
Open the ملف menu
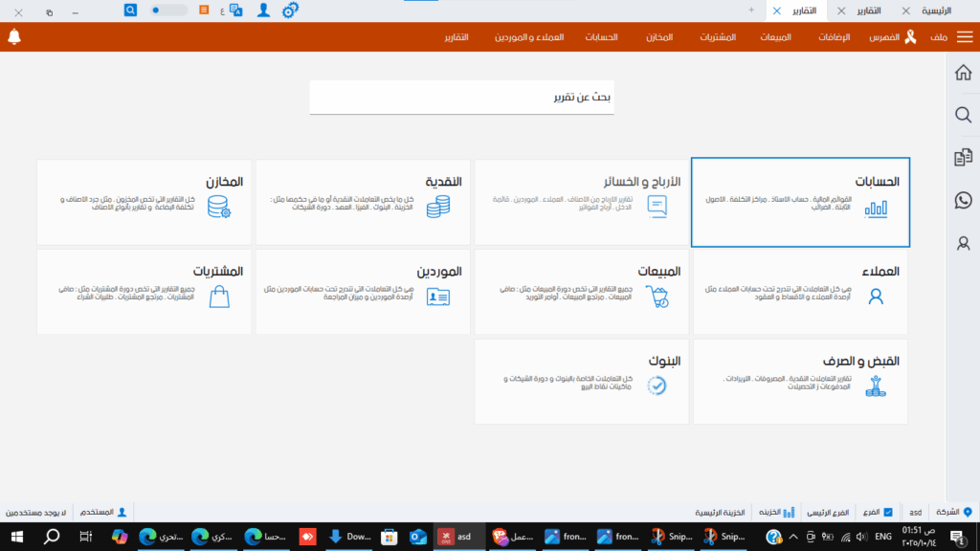coord(938,37)
